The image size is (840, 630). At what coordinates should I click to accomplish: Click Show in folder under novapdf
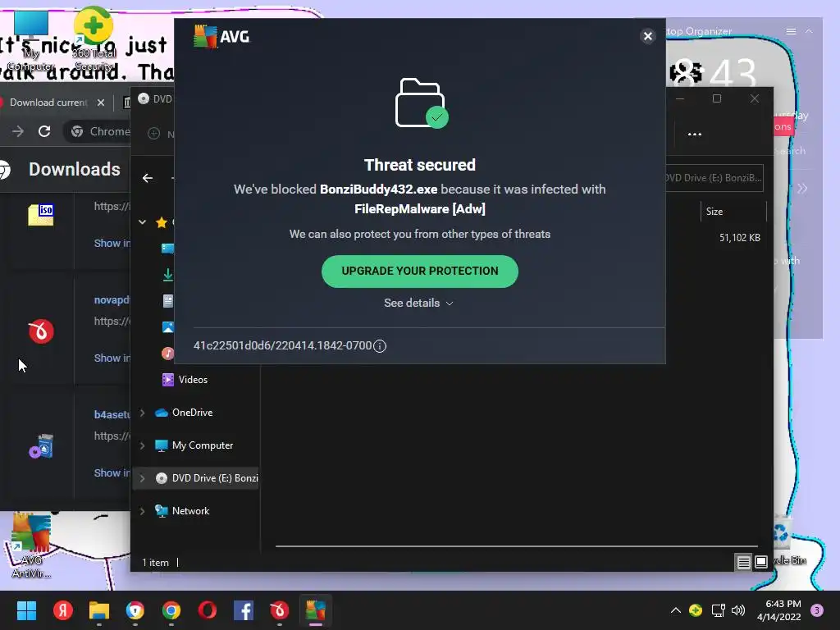point(112,358)
